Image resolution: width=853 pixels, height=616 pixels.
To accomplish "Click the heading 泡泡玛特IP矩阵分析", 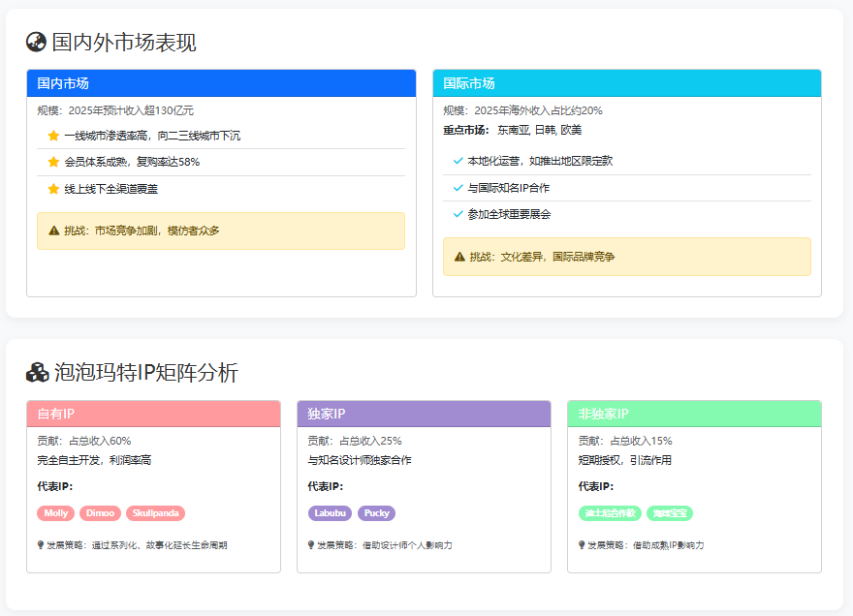I will coord(145,373).
